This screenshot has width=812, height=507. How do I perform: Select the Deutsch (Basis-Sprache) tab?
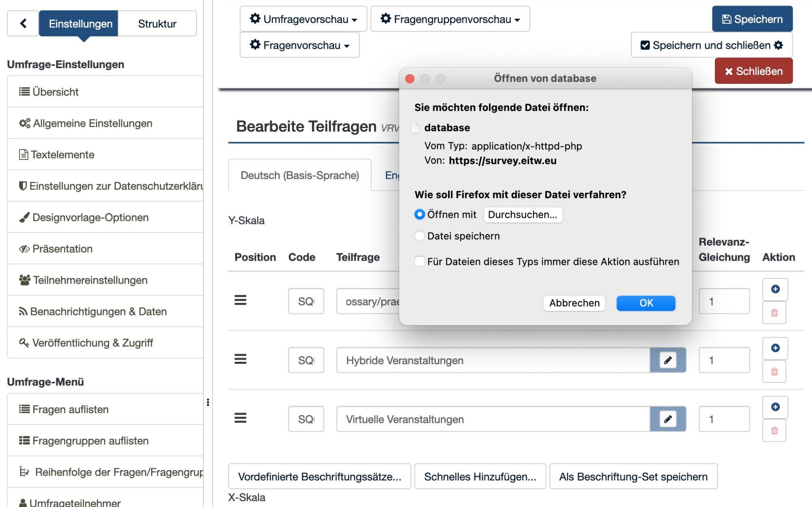coord(300,175)
